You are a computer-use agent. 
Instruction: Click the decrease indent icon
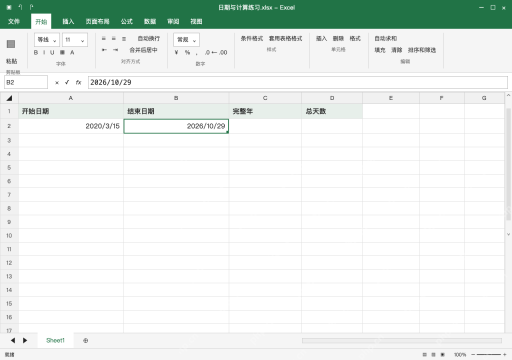(104, 50)
